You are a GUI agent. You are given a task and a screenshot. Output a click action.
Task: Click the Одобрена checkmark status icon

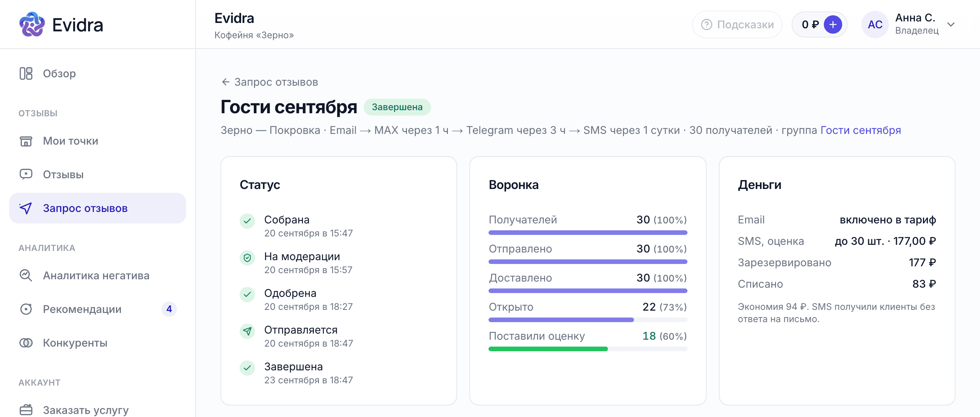click(247, 294)
